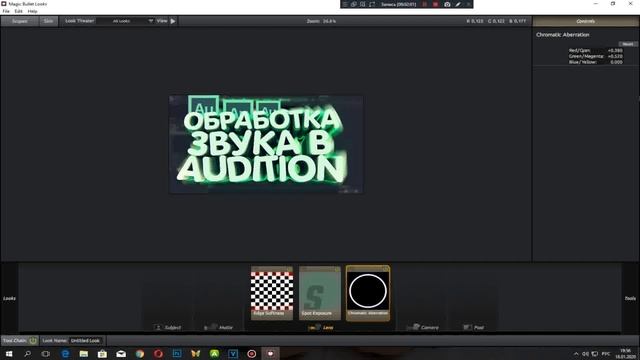Click the Zoom percentage value

[x=329, y=21]
